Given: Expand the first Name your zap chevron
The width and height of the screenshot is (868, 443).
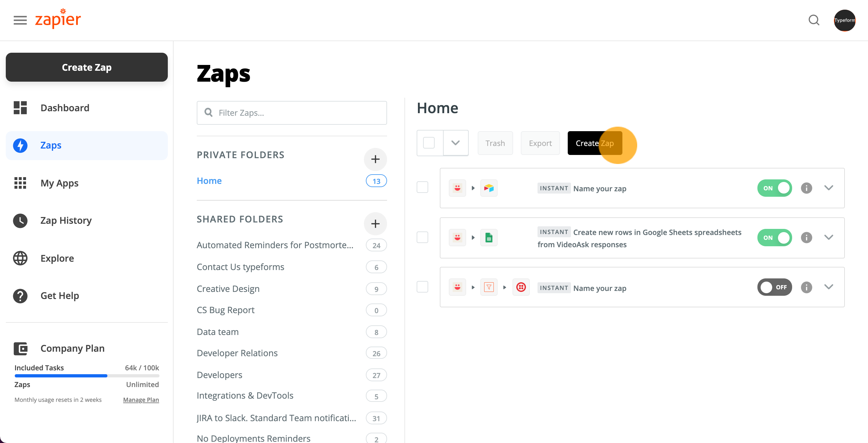Looking at the screenshot, I should pos(828,188).
